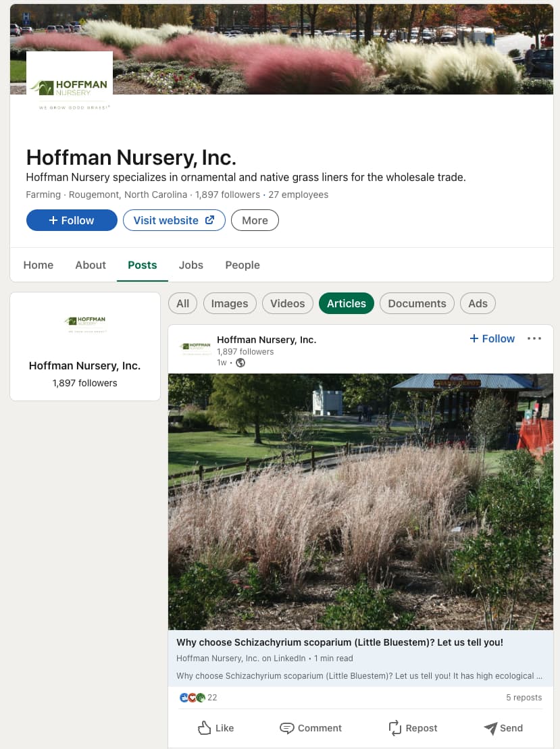Open the Jobs tab

[x=191, y=265]
